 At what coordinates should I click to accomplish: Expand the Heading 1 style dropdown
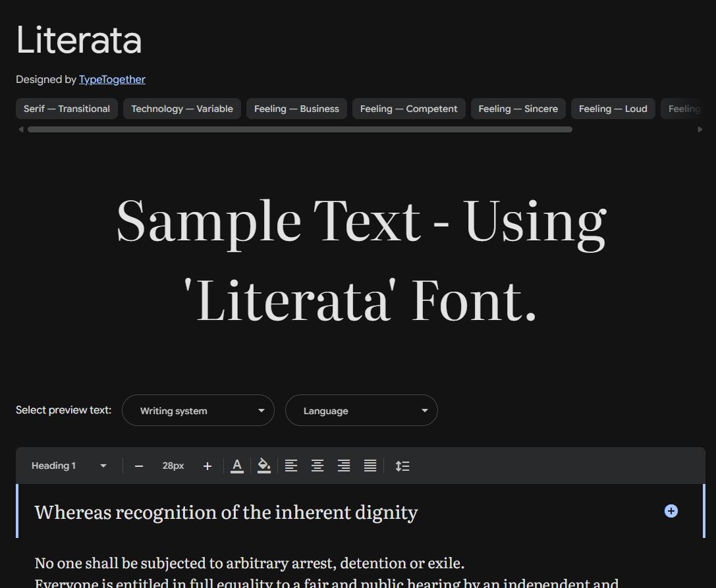click(69, 466)
